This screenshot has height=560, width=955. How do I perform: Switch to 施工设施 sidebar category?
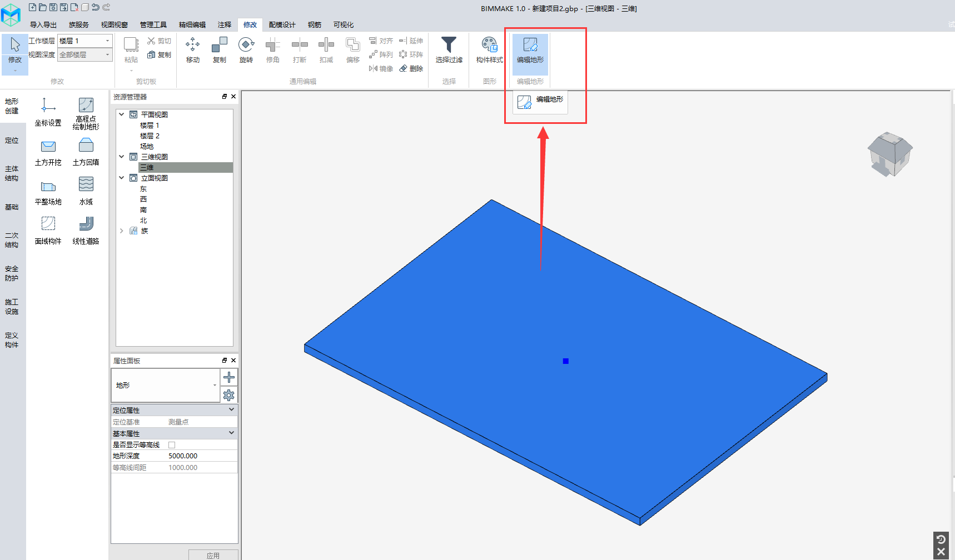coord(12,307)
